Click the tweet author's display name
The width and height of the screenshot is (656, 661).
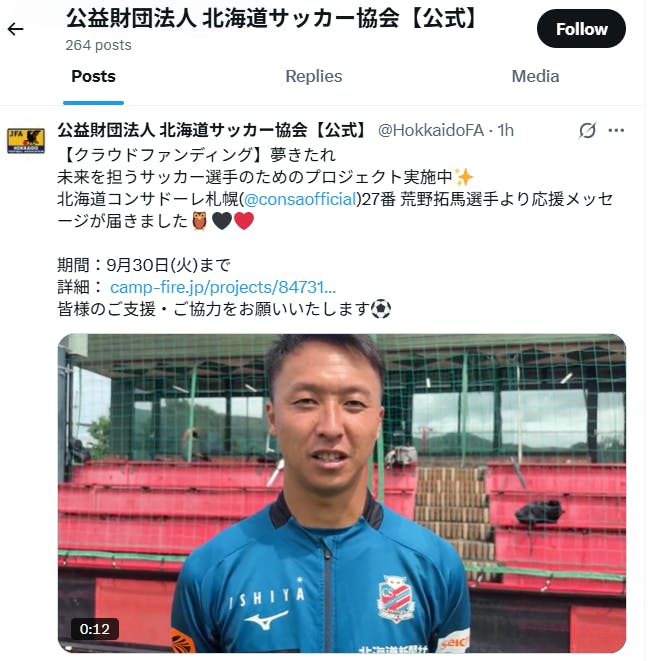[213, 130]
